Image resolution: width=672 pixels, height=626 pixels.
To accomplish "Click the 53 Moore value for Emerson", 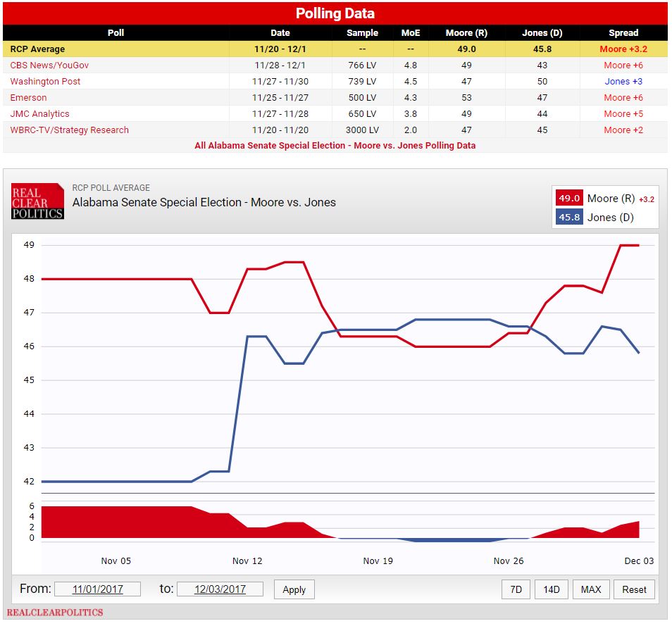I will pos(466,98).
